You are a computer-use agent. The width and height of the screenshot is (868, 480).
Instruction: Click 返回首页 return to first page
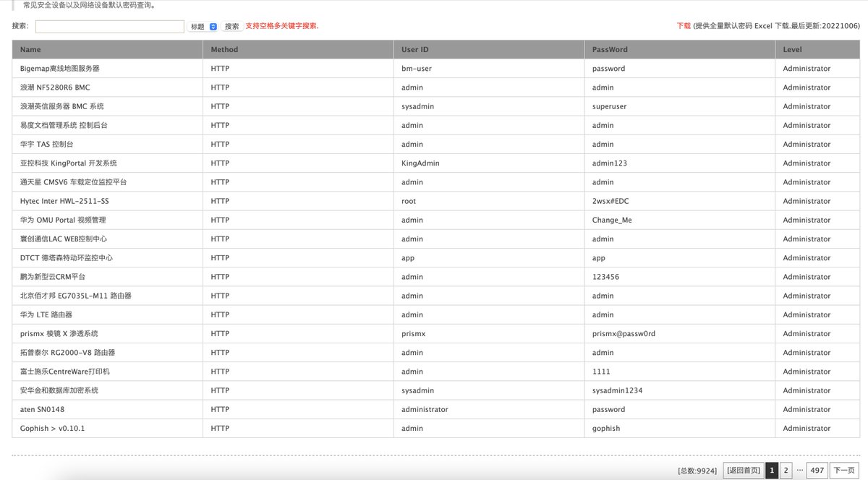tap(744, 470)
